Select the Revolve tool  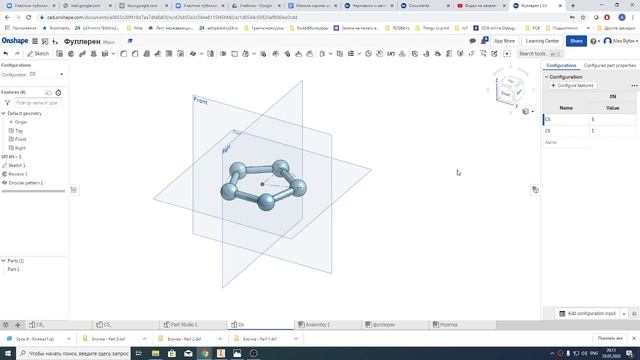tap(71, 53)
